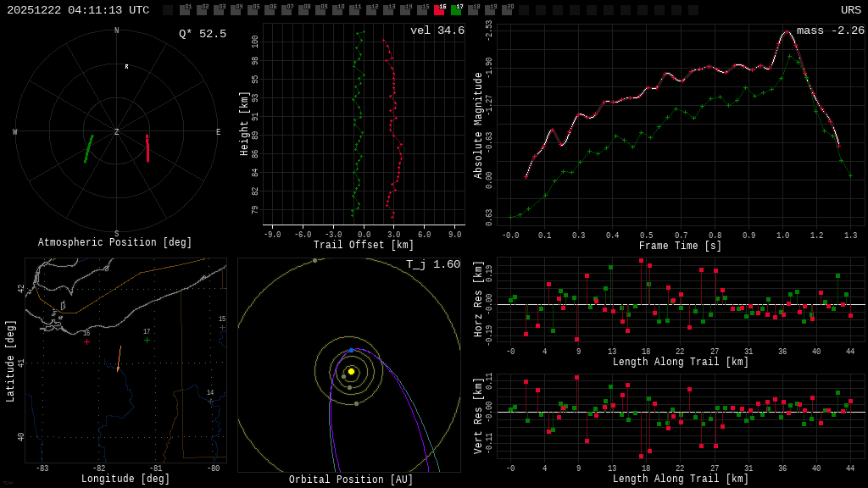Click the W compass label
Screen dimensions: 868x488
(15, 132)
